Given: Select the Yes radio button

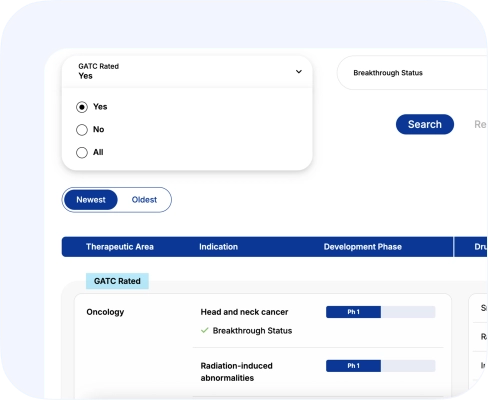Looking at the screenshot, I should pyautogui.click(x=82, y=107).
